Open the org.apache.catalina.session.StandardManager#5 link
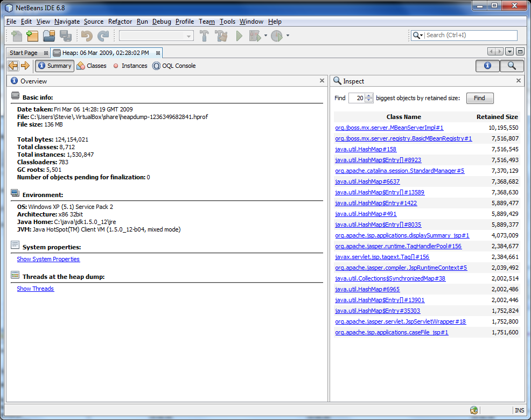Viewport: 531px width, 420px height. 400,171
